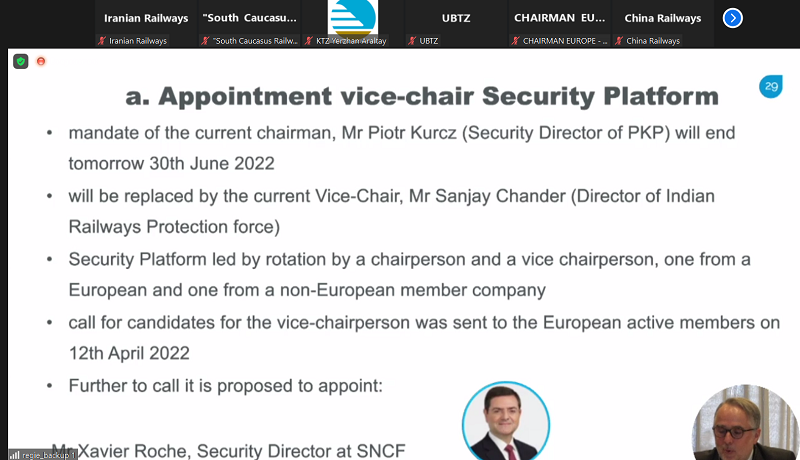Click the KTZ muted microphone icon
The width and height of the screenshot is (800, 460).
click(x=308, y=41)
